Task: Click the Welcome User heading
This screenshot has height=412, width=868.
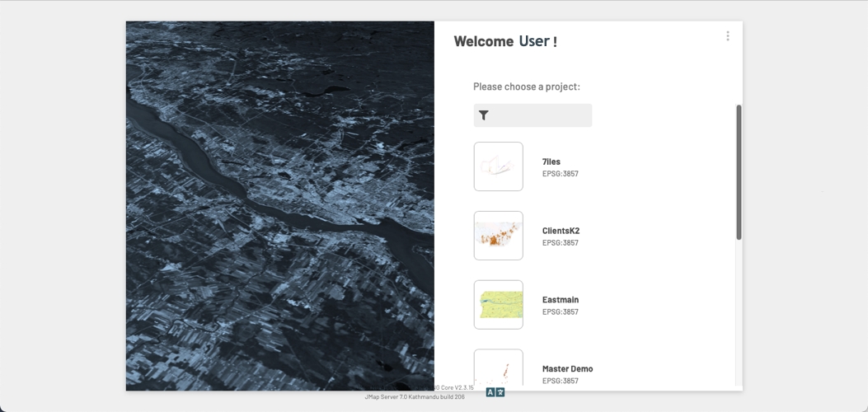Action: pos(505,41)
